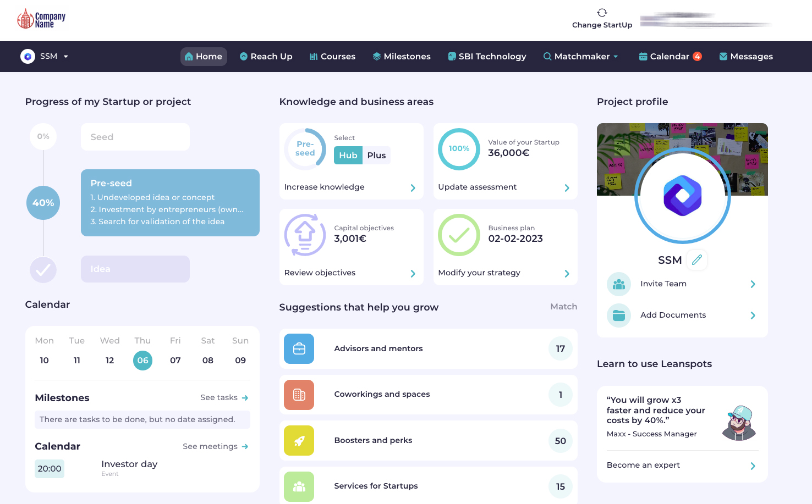812x504 pixels.
Task: Select the Hub knowledge option
Action: (x=348, y=155)
